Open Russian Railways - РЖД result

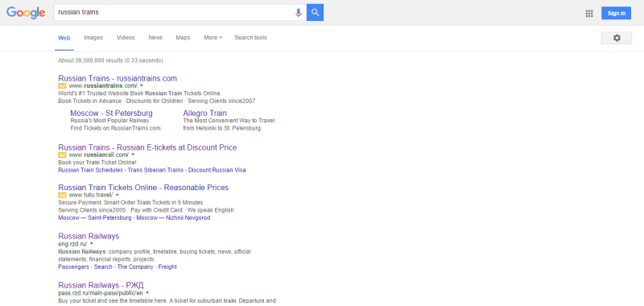101,285
